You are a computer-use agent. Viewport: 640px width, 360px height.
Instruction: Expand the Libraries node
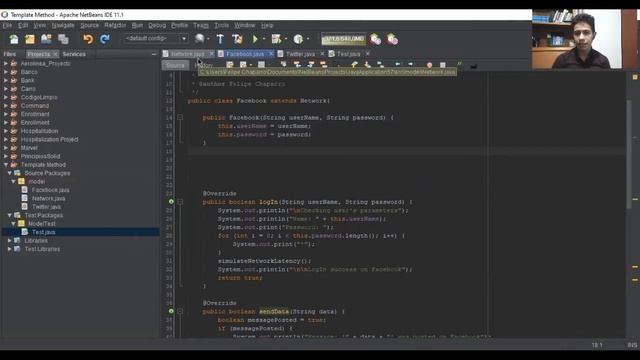coord(10,240)
